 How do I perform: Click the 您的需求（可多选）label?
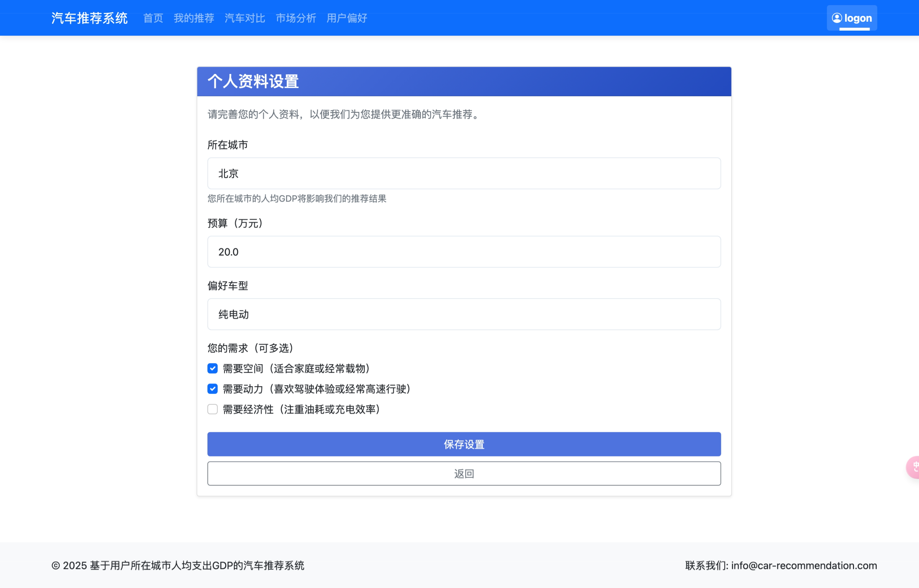(250, 348)
